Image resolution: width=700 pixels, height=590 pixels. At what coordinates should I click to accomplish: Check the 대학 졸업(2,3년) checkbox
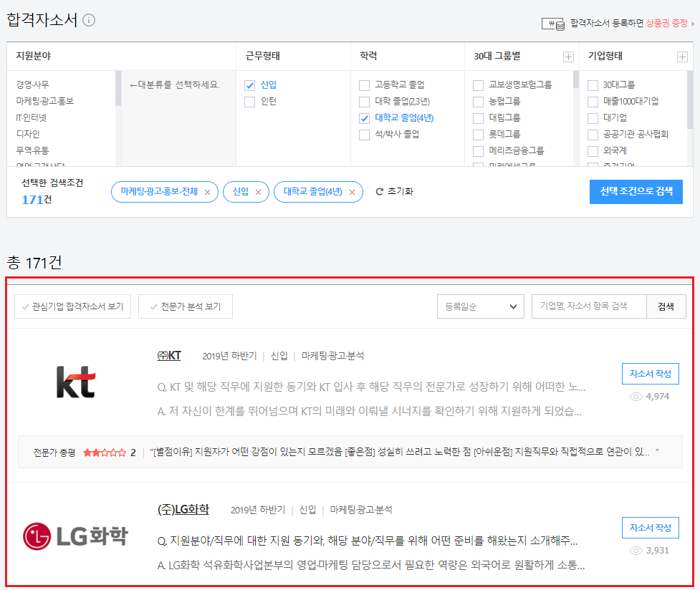click(x=364, y=102)
